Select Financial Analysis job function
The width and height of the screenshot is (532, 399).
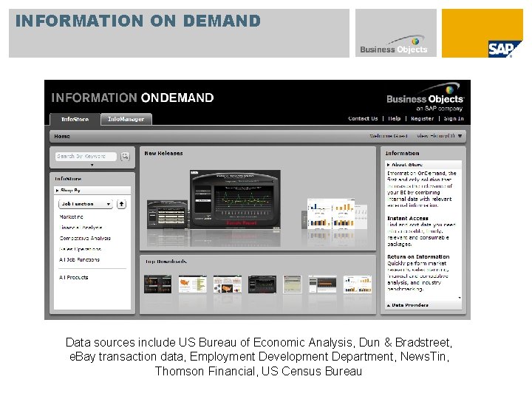pyautogui.click(x=81, y=228)
